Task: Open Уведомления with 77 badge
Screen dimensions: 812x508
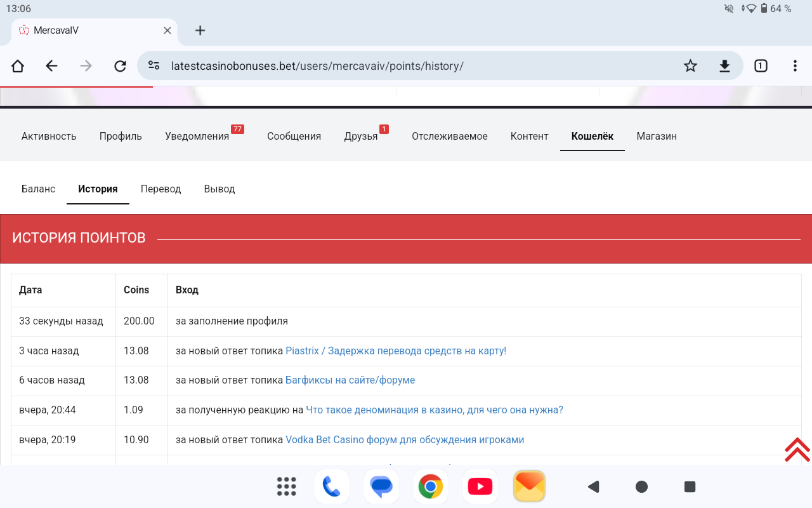Action: click(x=197, y=136)
